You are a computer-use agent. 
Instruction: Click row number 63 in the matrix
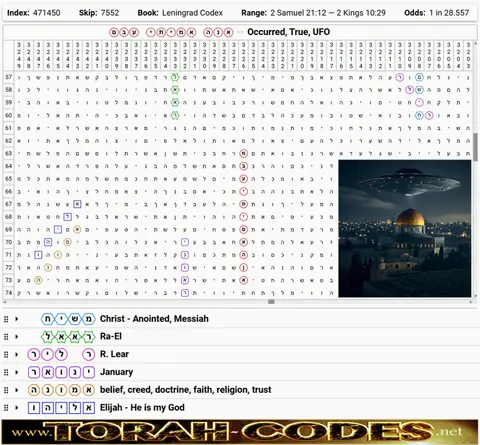tap(9, 154)
